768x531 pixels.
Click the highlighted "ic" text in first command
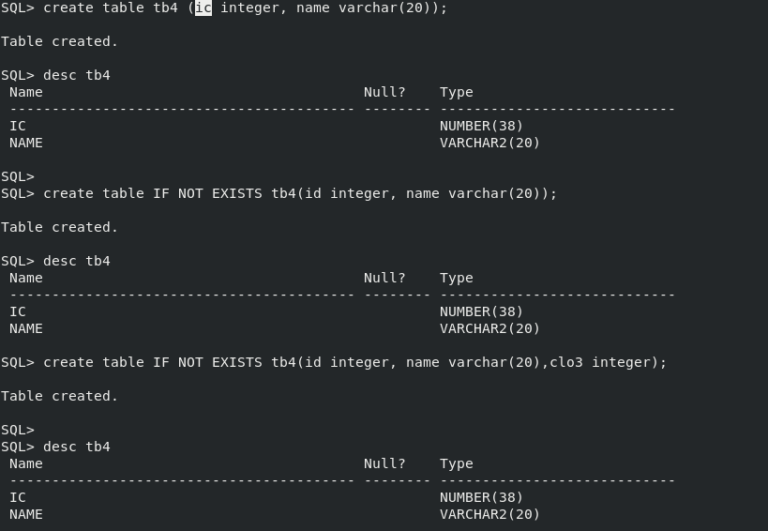[x=203, y=8]
